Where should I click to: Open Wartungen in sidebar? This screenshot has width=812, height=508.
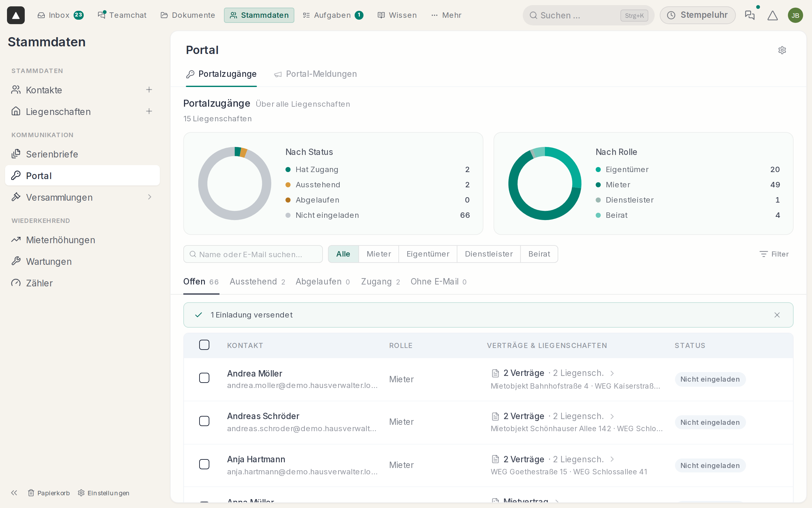pos(82,261)
